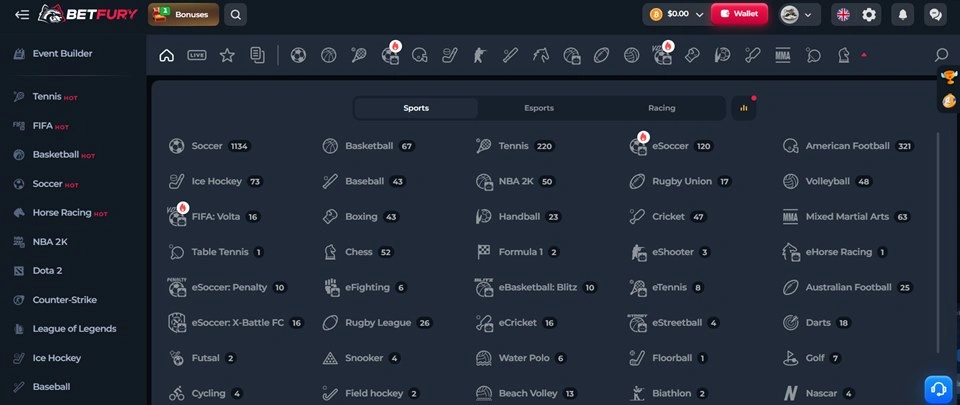Select tennis racket icon in sports bar
Viewport: 960px width, 405px height.
coord(359,55)
